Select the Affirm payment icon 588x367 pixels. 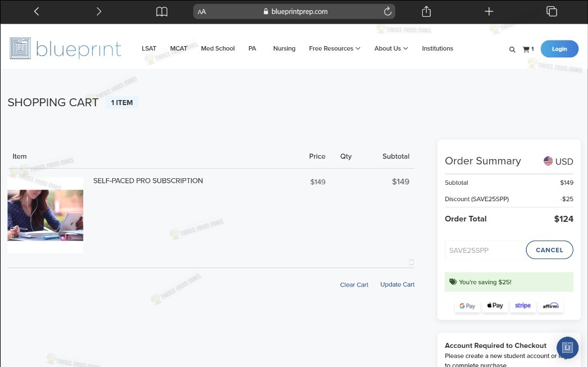point(550,306)
